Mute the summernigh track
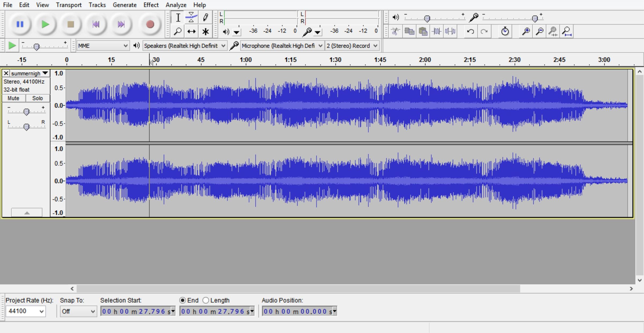This screenshot has height=333, width=644. tap(13, 98)
